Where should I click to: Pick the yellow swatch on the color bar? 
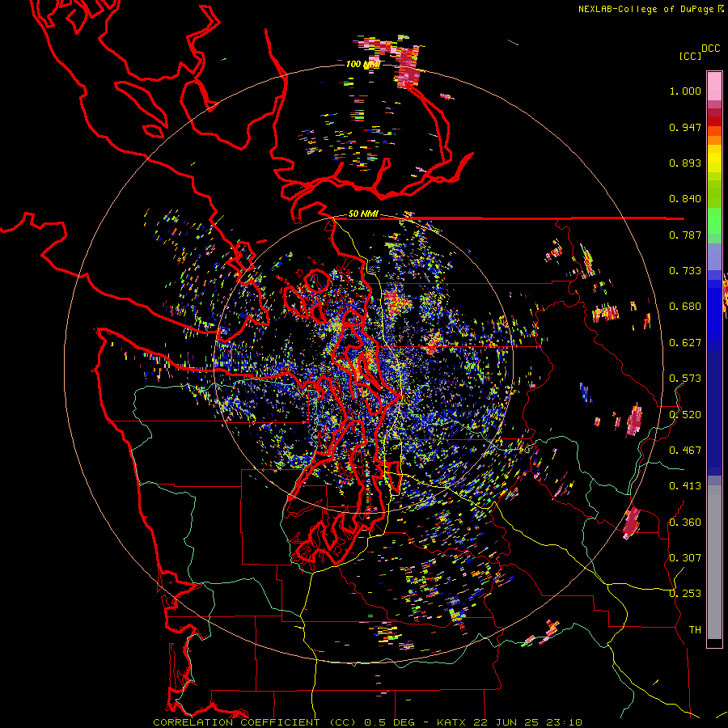[714, 159]
